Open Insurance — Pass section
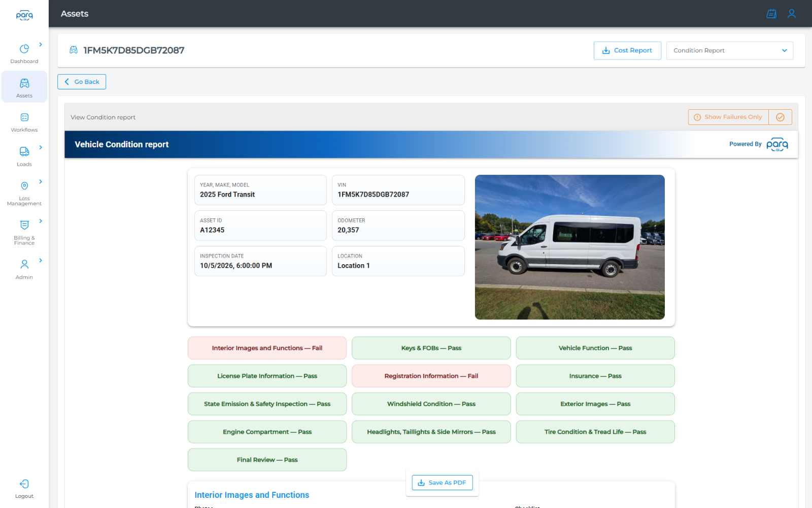Viewport: 812px width, 508px height. point(595,376)
